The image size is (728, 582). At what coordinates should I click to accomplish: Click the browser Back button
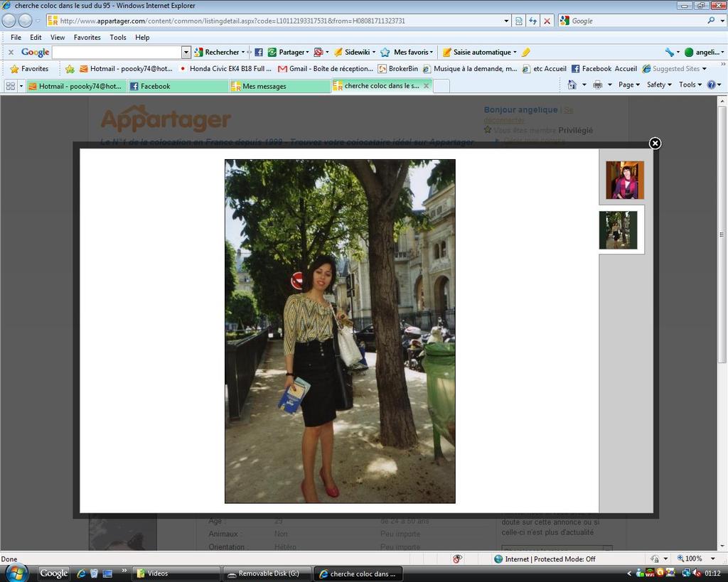coord(9,21)
